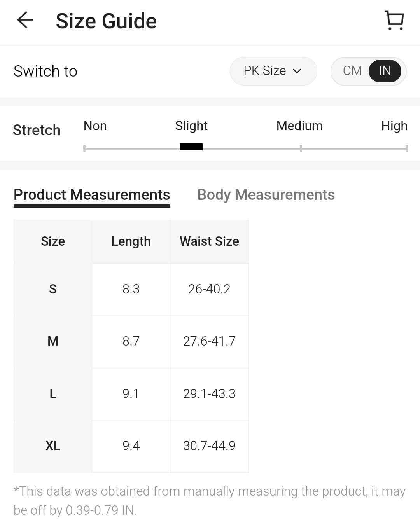Click the Slight stretch marker on slider
The height and width of the screenshot is (531, 420).
pos(191,147)
